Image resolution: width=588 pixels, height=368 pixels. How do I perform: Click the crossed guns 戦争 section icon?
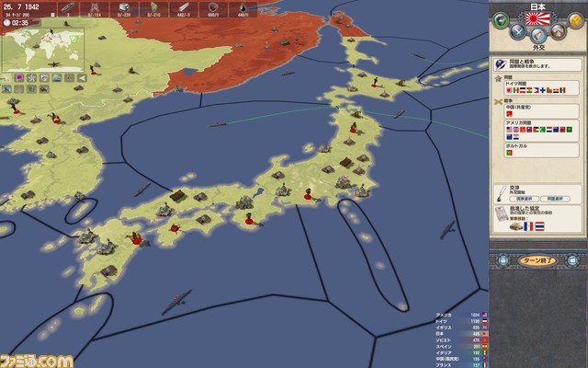[498, 102]
